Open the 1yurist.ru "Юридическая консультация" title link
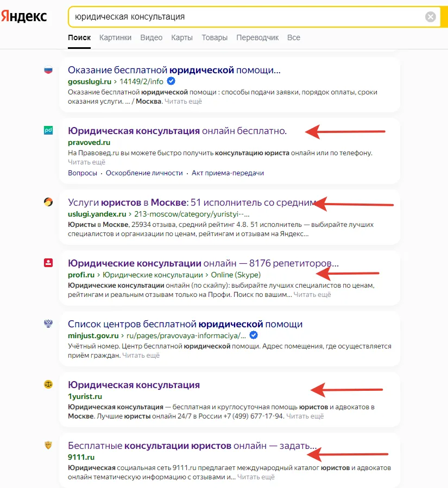The image size is (448, 488). point(134,385)
